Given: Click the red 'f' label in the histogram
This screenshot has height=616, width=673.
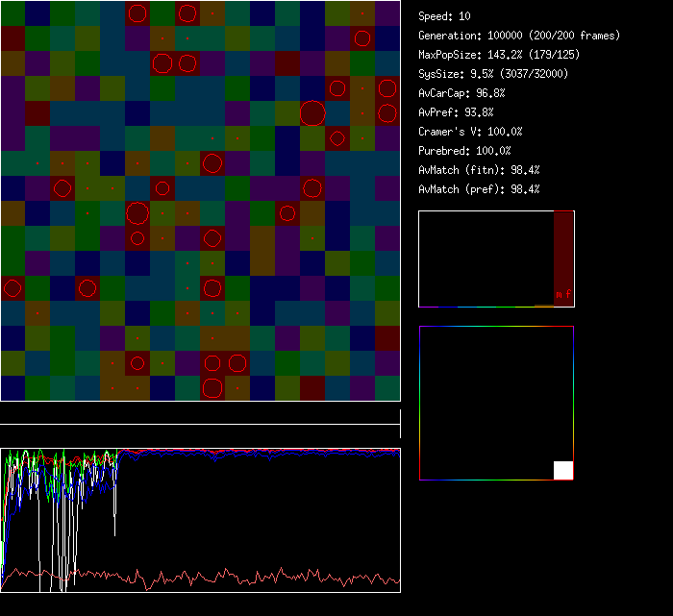Looking at the screenshot, I should coord(568,293).
